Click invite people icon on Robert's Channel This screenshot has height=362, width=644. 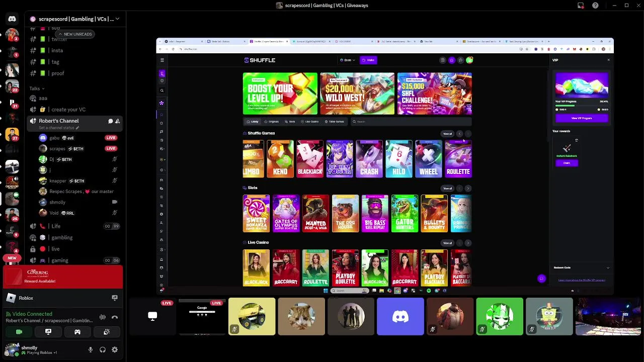(117, 121)
